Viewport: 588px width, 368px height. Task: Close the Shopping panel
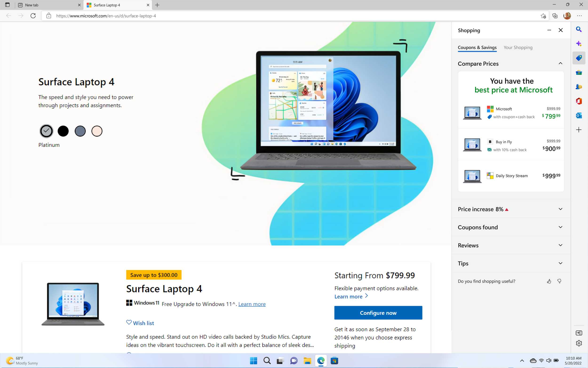560,30
